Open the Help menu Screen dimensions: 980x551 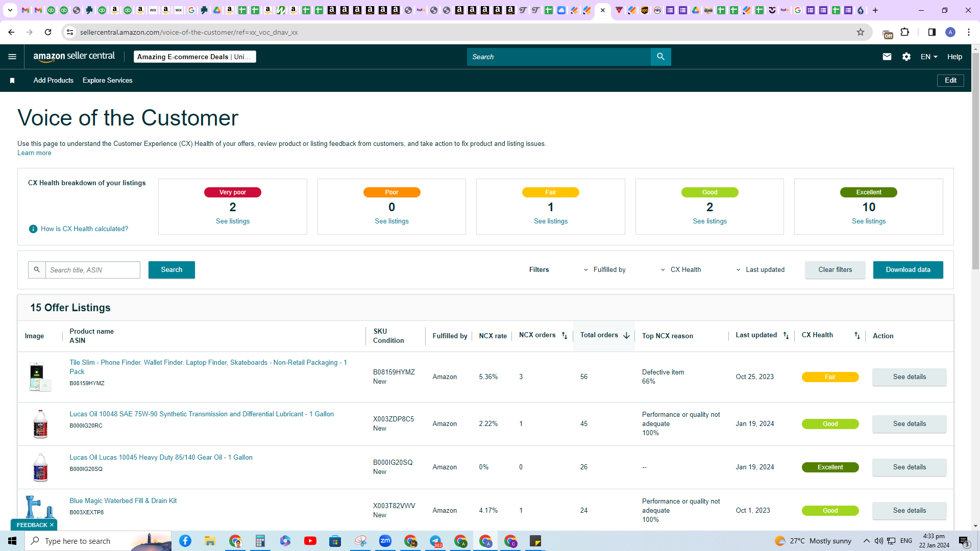coord(954,57)
